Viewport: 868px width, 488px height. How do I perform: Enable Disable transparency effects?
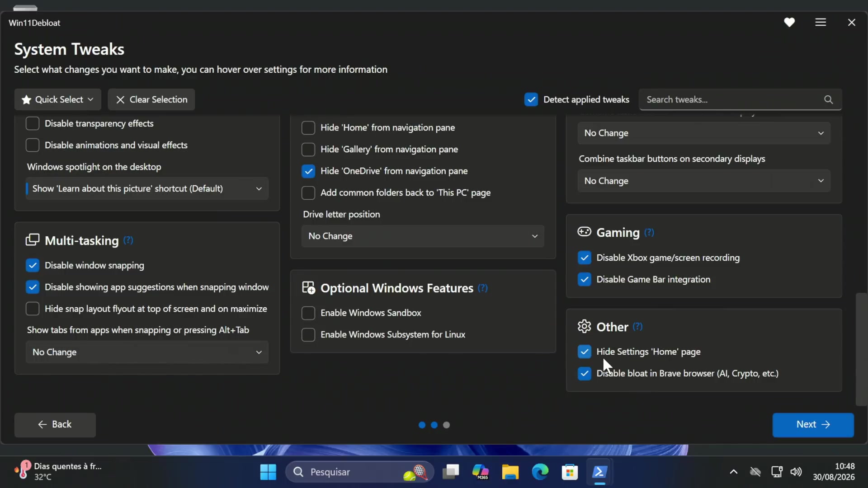point(33,123)
